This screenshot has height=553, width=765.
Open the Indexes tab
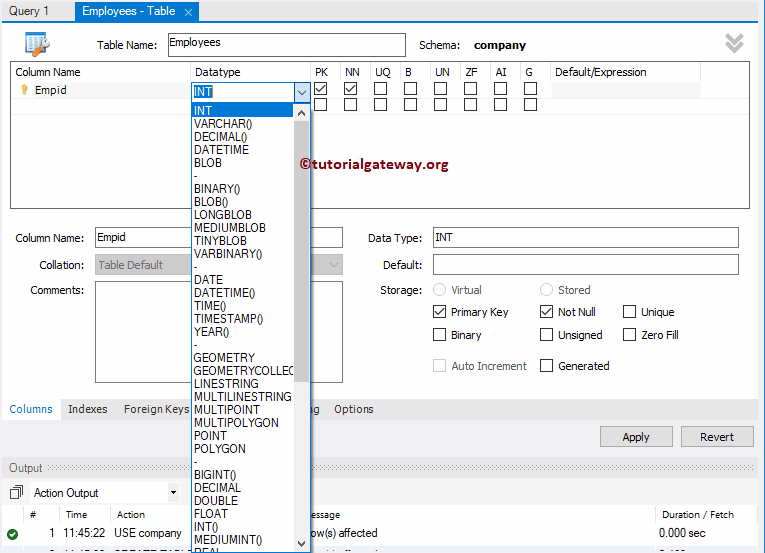tap(88, 409)
